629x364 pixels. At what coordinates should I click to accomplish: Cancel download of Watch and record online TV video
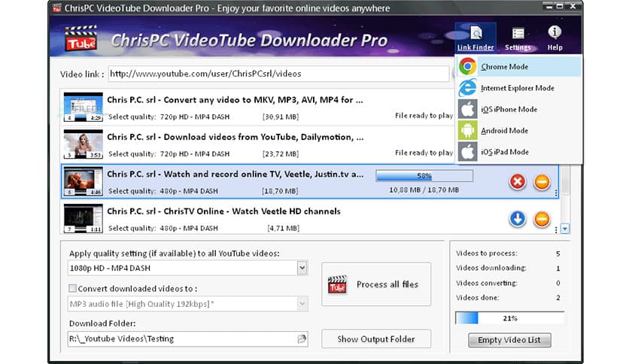click(518, 181)
